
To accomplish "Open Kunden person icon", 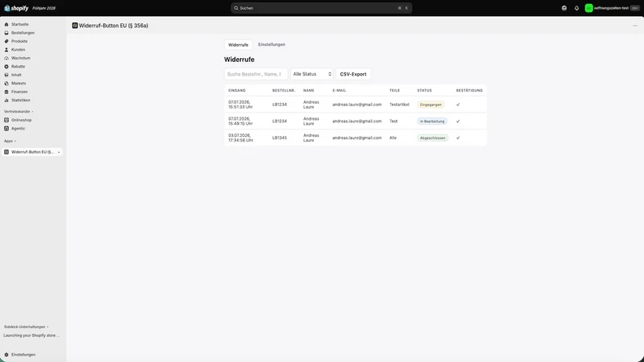I will pos(6,50).
